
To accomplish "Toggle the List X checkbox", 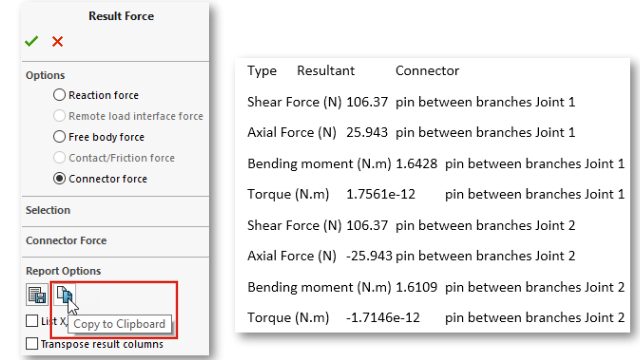I will pyautogui.click(x=32, y=321).
